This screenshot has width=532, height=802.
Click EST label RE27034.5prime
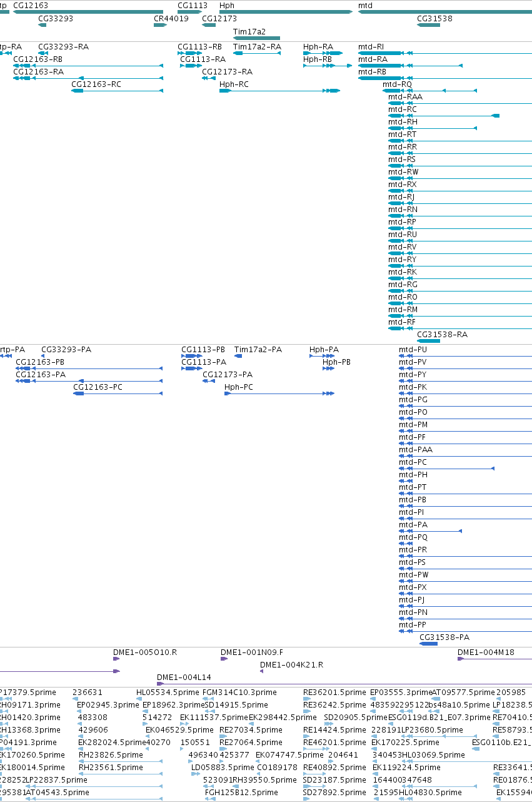(x=251, y=730)
